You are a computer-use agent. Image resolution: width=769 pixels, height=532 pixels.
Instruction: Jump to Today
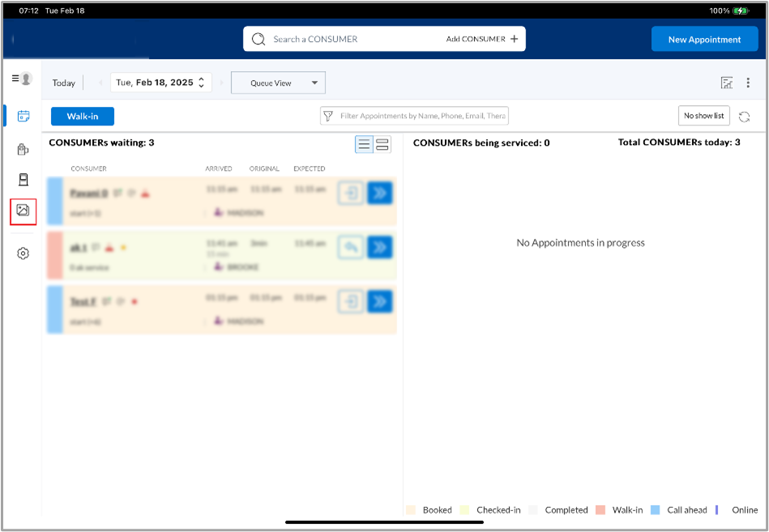(64, 83)
